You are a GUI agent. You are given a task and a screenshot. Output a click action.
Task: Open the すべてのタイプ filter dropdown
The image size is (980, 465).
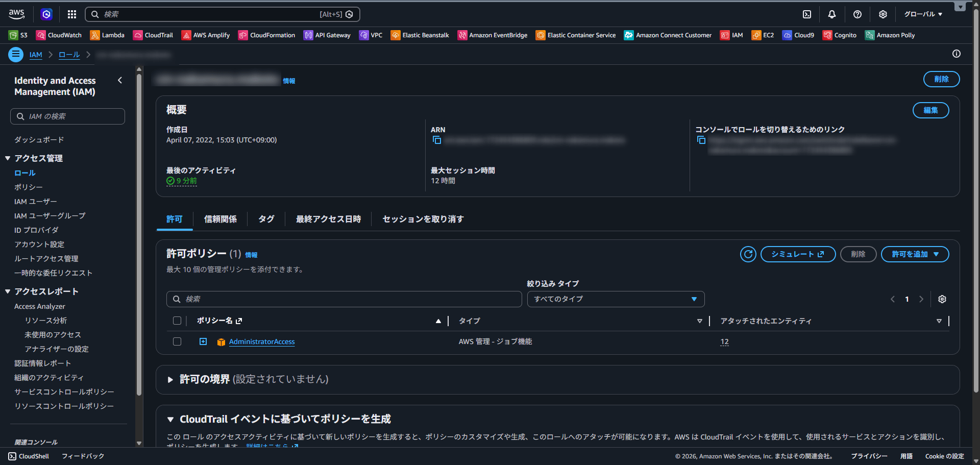click(x=616, y=299)
